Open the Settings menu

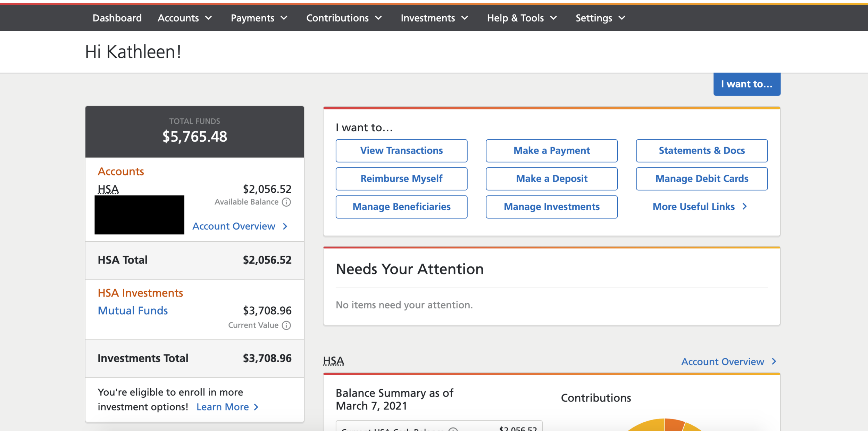tap(600, 18)
